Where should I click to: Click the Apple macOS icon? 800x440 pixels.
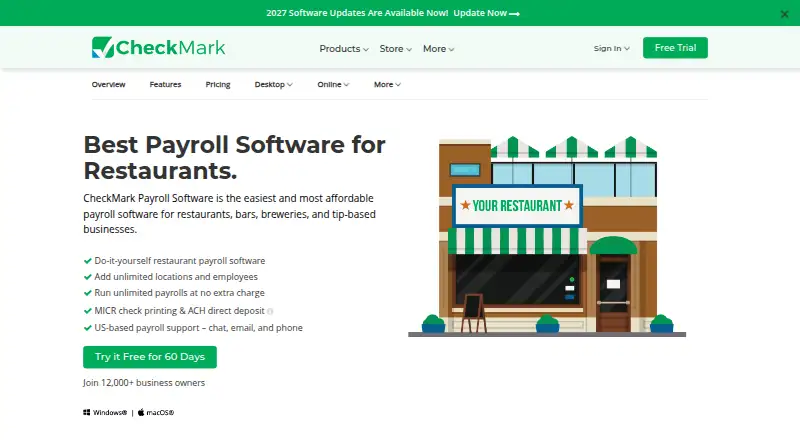coord(141,412)
